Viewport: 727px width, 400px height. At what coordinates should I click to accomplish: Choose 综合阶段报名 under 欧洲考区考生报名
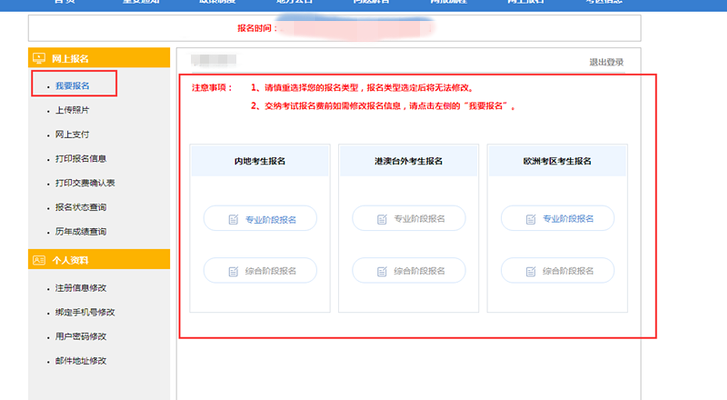pos(557,271)
